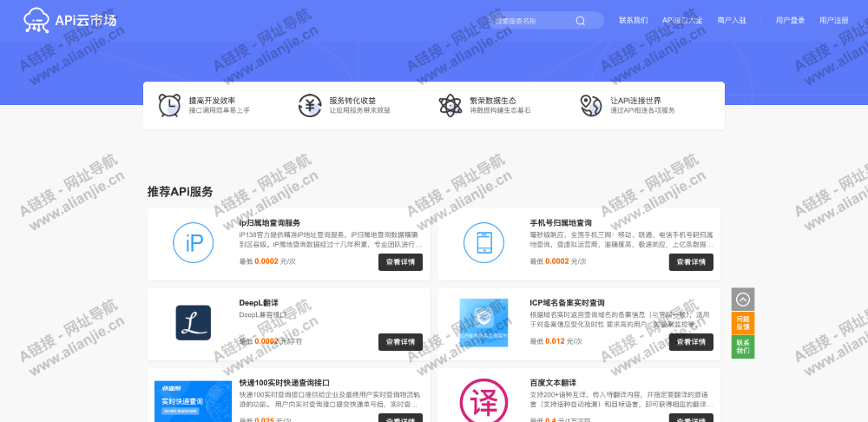Click the ICP域名备案 thumbnail image
The height and width of the screenshot is (422, 868).
pyautogui.click(x=483, y=323)
